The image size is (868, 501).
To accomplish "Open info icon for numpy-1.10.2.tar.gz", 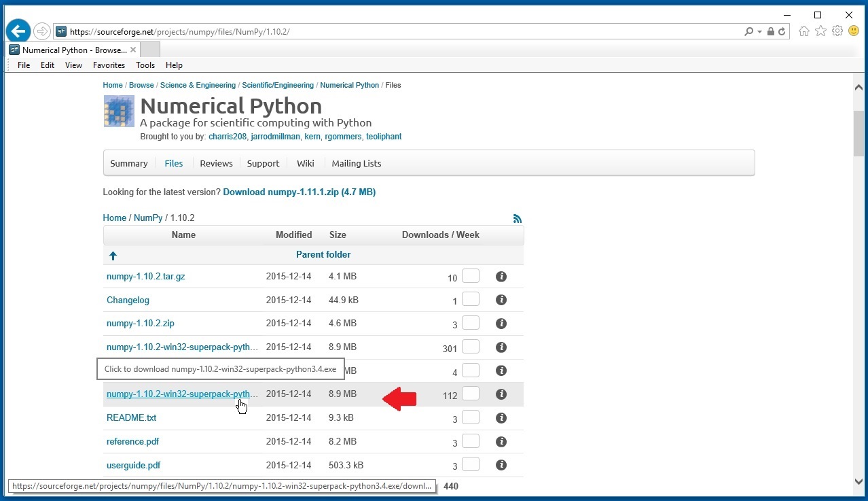I will (501, 277).
